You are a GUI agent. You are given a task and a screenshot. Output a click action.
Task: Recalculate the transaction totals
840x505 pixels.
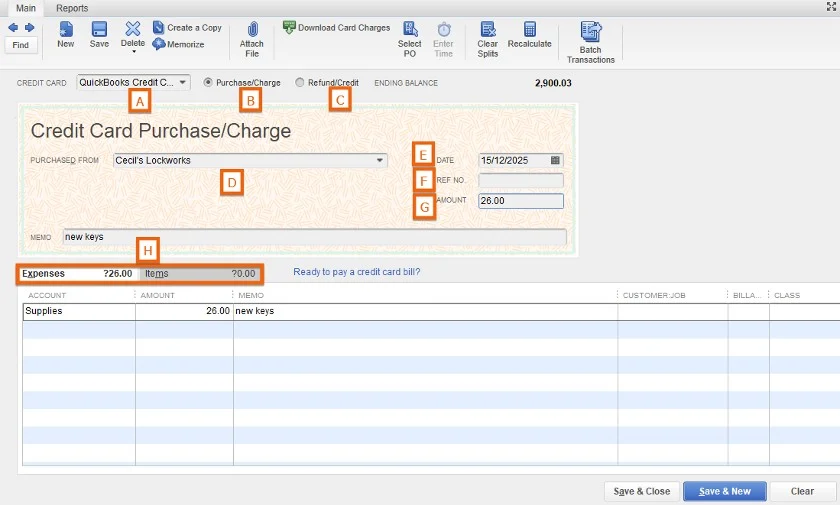(x=529, y=35)
